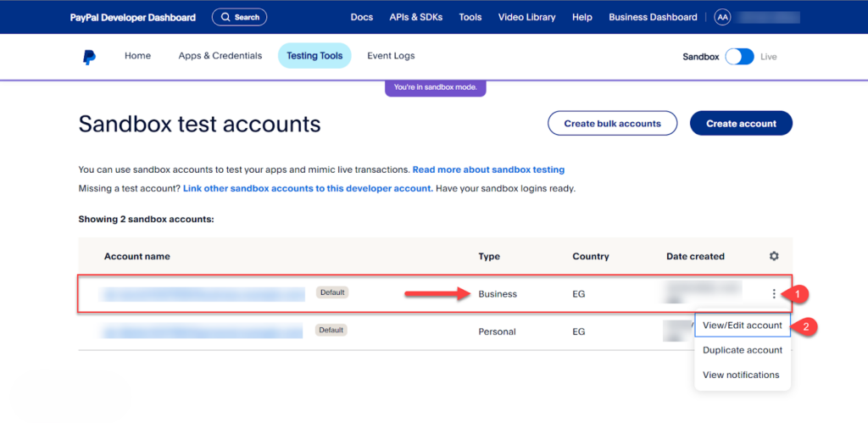Viewport: 868px width, 423px height.
Task: Open Link other sandbox accounts link
Action: pos(308,188)
